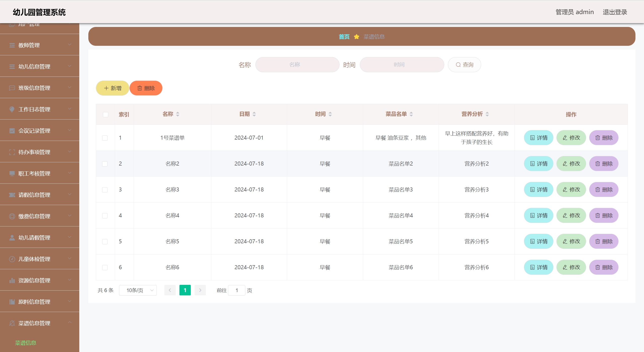Click the yellow 新增 button
644x352 pixels.
(112, 88)
